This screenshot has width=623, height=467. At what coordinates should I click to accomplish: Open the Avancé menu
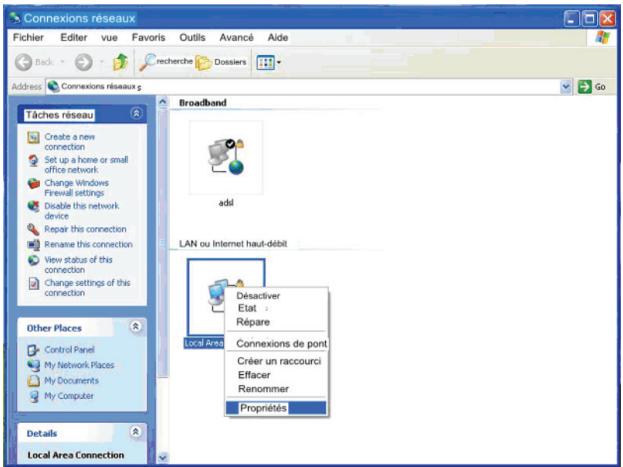(236, 37)
